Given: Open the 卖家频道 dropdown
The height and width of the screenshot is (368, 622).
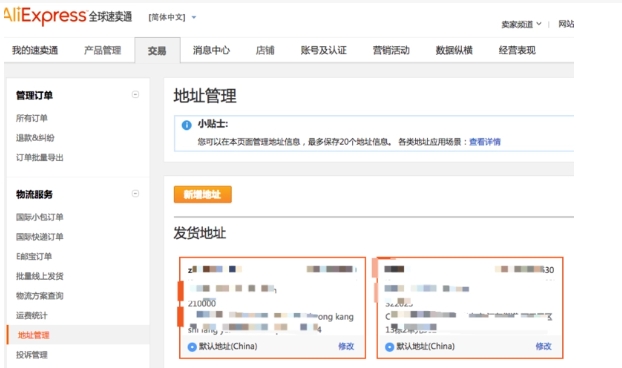Looking at the screenshot, I should (x=521, y=24).
